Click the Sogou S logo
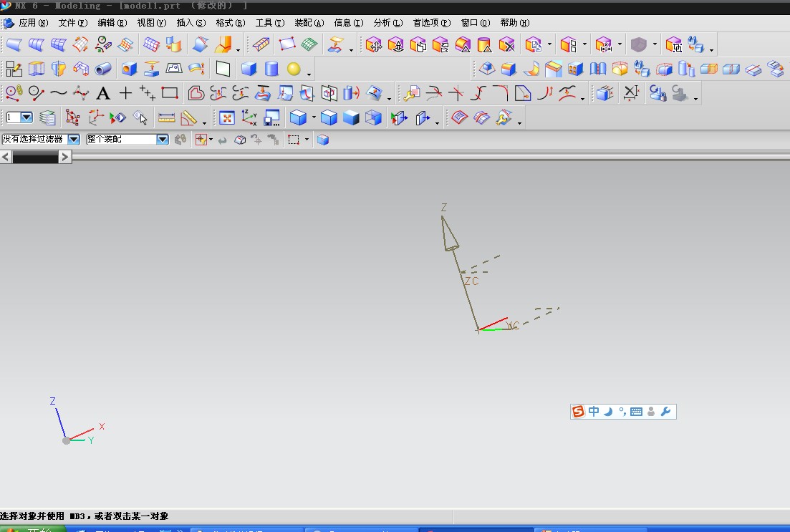This screenshot has width=790, height=532. click(x=579, y=412)
